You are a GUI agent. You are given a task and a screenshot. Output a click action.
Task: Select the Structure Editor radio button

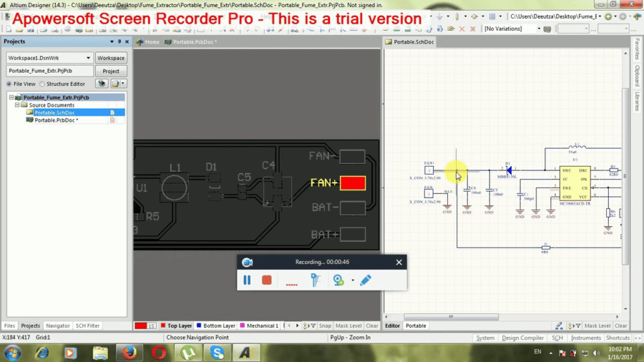[x=42, y=84]
